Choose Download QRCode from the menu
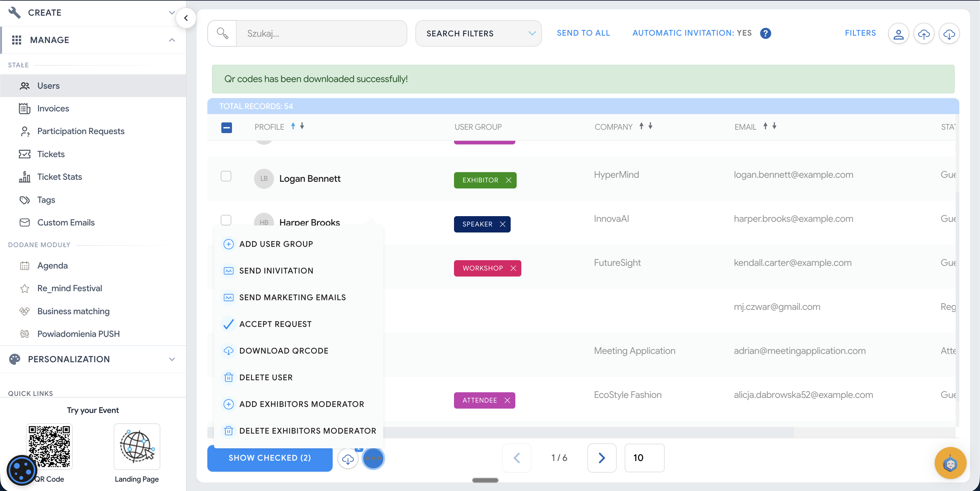 (x=283, y=351)
